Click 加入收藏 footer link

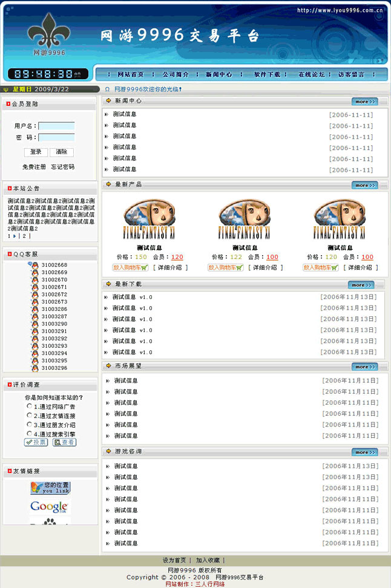(x=208, y=560)
